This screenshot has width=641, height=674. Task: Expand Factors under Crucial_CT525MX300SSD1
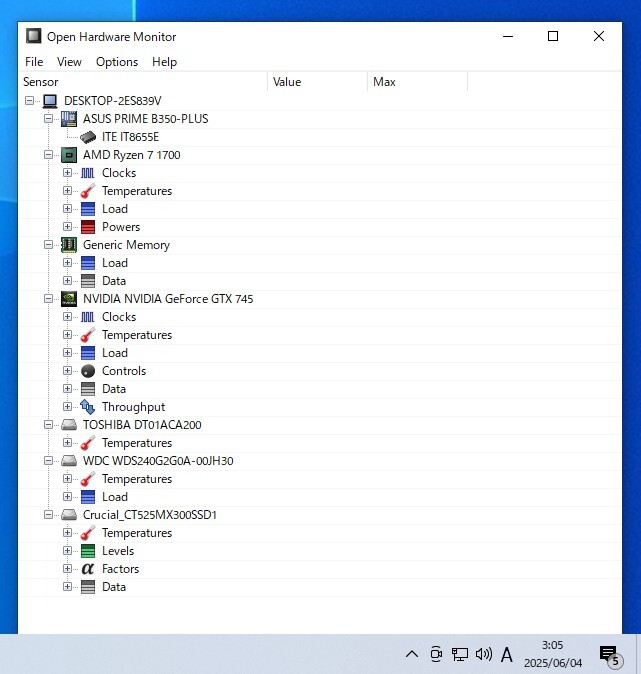pyautogui.click(x=67, y=569)
